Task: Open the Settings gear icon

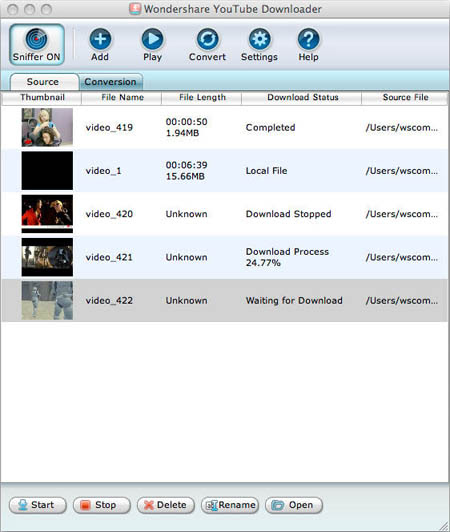Action: (260, 39)
